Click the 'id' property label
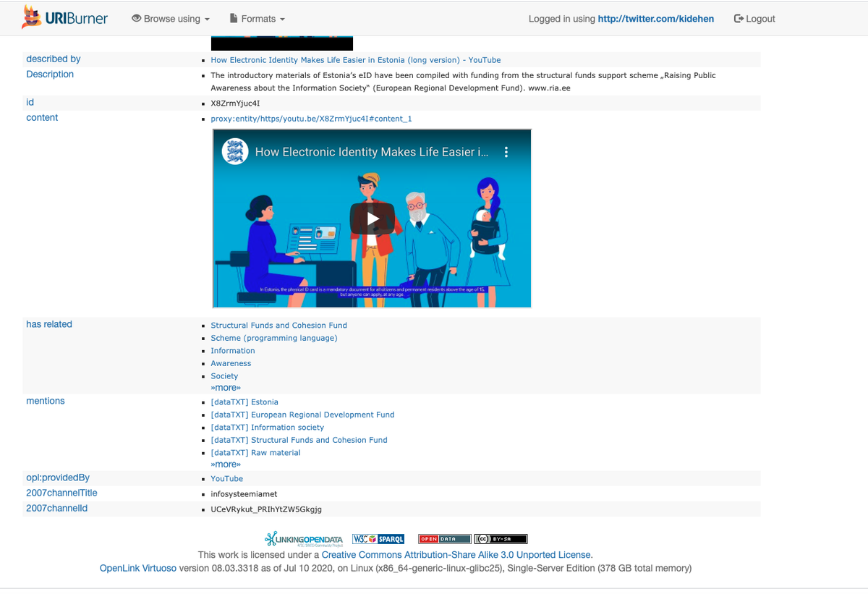 [x=30, y=103]
